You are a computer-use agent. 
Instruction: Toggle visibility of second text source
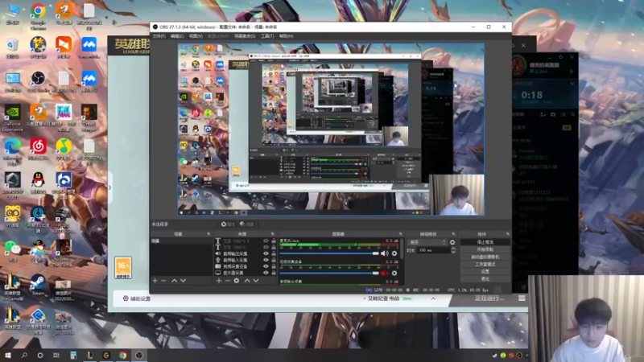(x=266, y=247)
